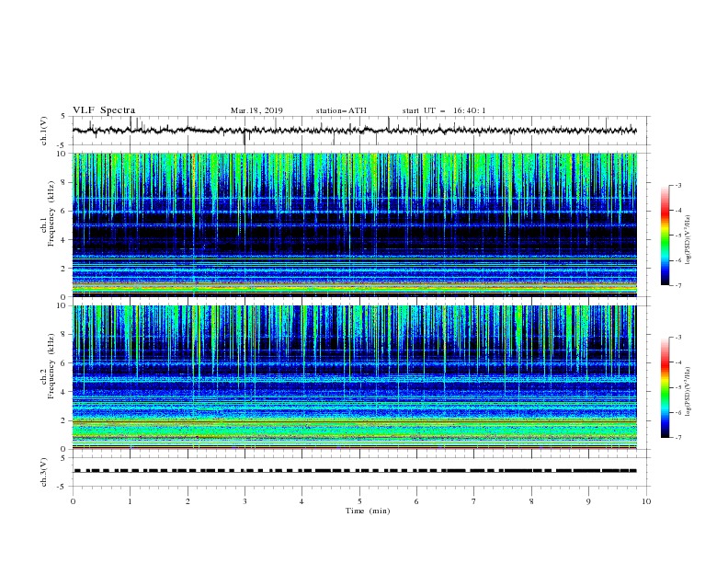Click time axis tick label "10"
This screenshot has height=563, width=728.
click(x=646, y=501)
